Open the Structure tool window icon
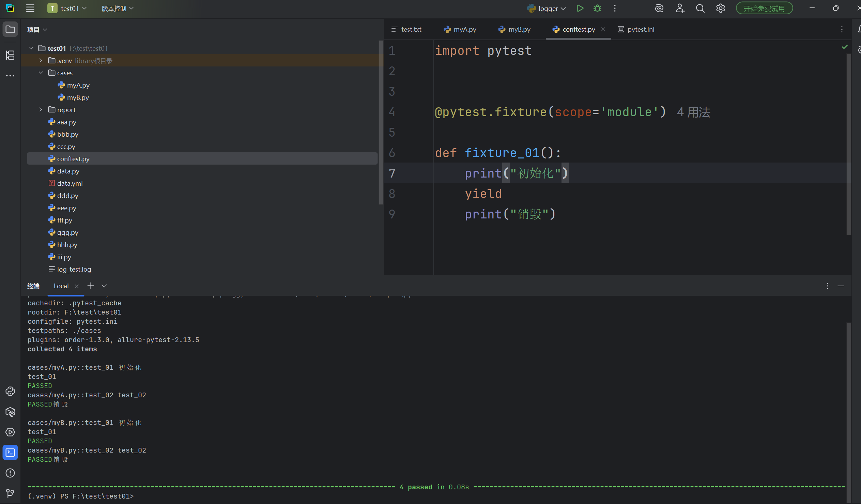 (x=10, y=55)
